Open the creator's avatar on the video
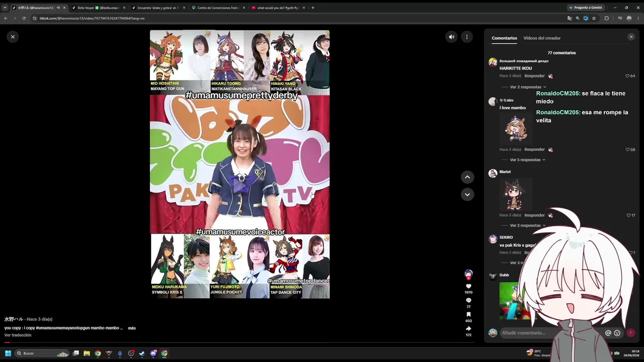Image resolution: width=644 pixels, height=362 pixels. click(468, 274)
